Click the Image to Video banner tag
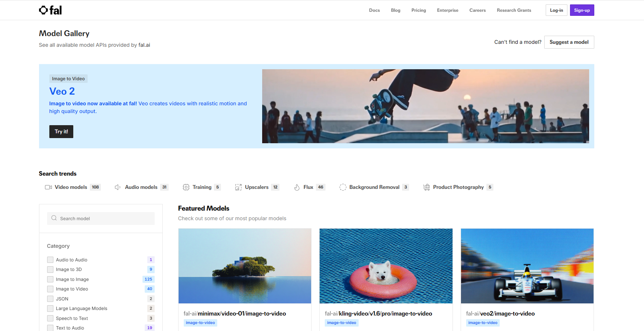Screen dimensions: 644x331 [68, 79]
